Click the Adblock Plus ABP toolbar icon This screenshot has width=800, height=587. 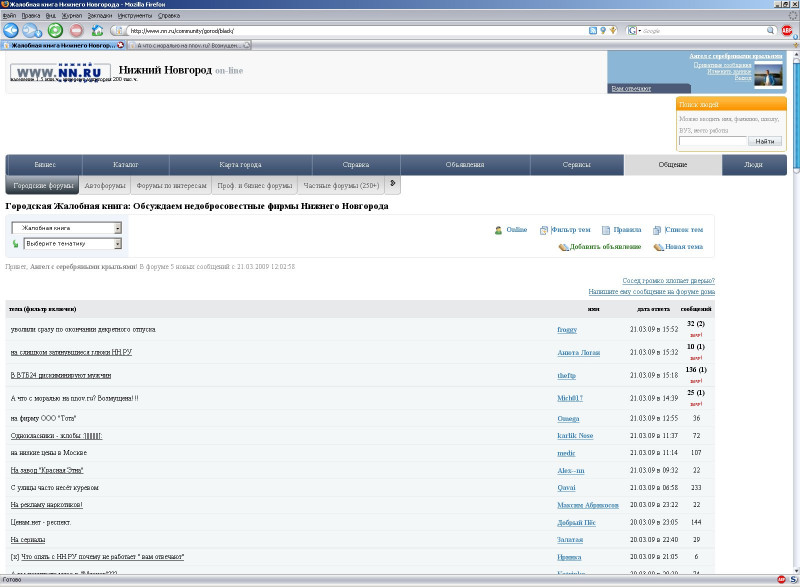pyautogui.click(x=787, y=30)
